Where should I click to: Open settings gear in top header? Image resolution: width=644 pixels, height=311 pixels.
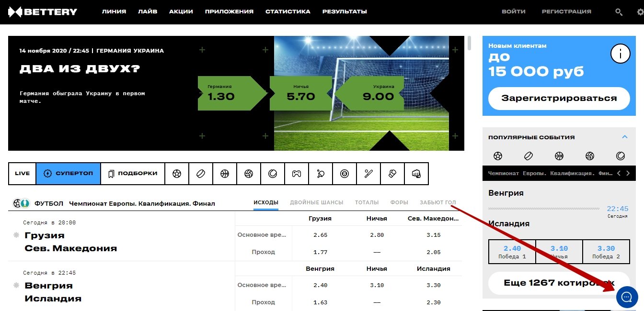(x=640, y=12)
